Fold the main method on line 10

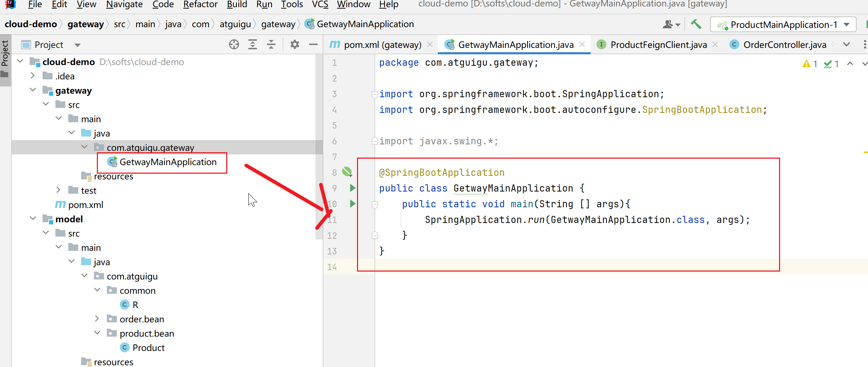tap(375, 204)
